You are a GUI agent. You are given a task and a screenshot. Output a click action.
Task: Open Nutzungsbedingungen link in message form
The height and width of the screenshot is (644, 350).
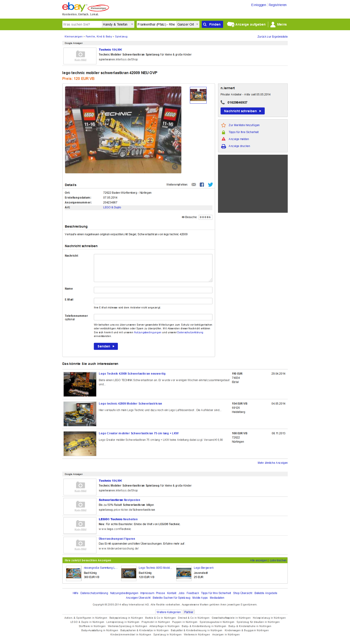[x=148, y=332]
